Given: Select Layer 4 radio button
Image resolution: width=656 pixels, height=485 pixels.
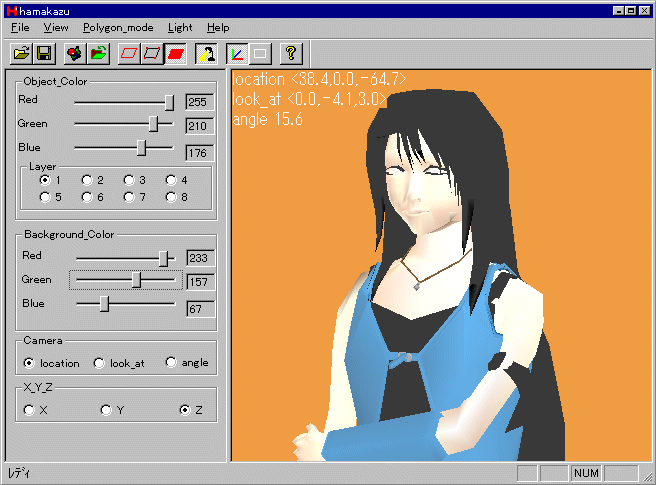Looking at the screenshot, I should coord(171,180).
